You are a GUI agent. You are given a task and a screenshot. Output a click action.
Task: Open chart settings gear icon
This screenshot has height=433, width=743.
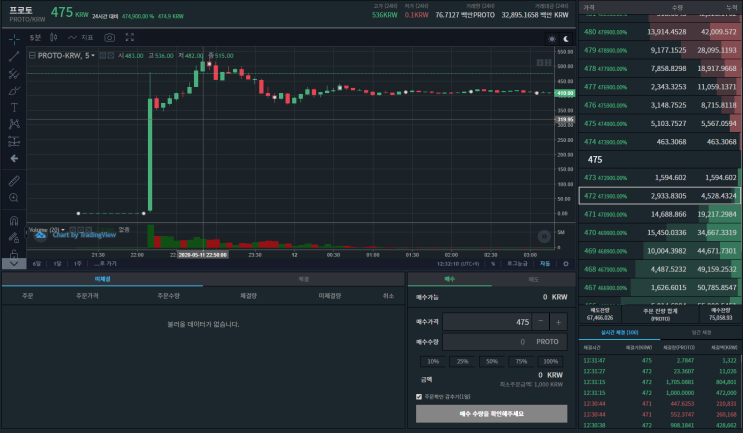[x=566, y=264]
